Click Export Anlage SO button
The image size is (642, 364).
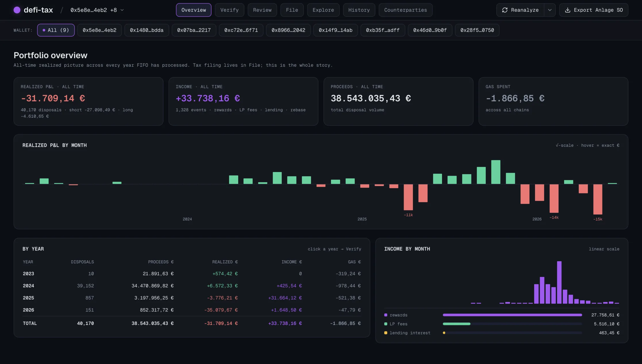[594, 10]
